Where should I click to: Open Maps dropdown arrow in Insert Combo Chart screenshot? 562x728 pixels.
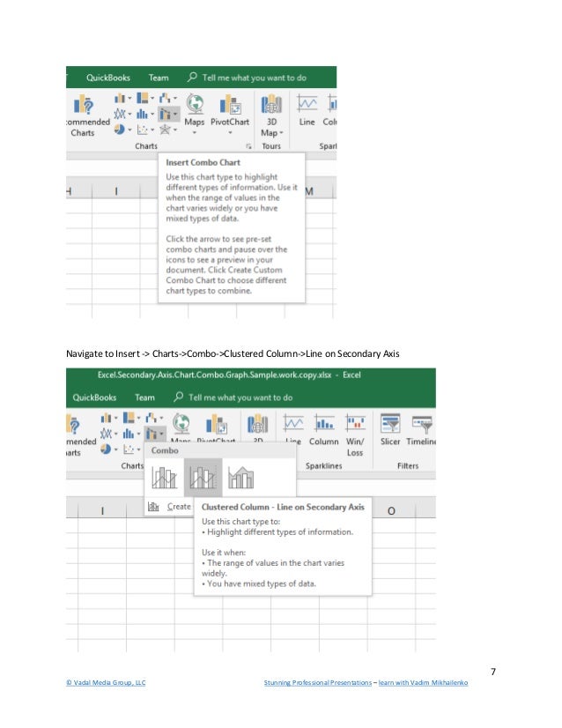pyautogui.click(x=195, y=133)
